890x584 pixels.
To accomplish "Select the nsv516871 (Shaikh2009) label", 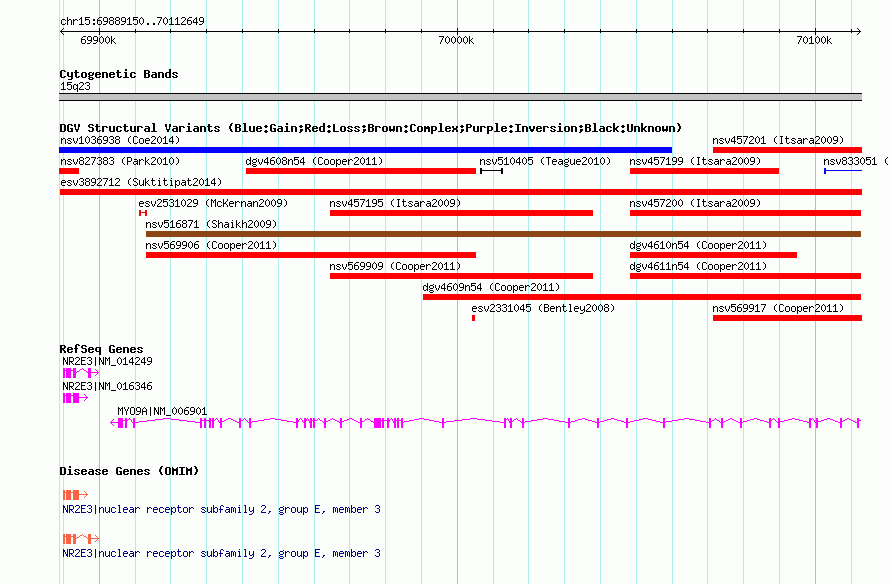I will [211, 224].
